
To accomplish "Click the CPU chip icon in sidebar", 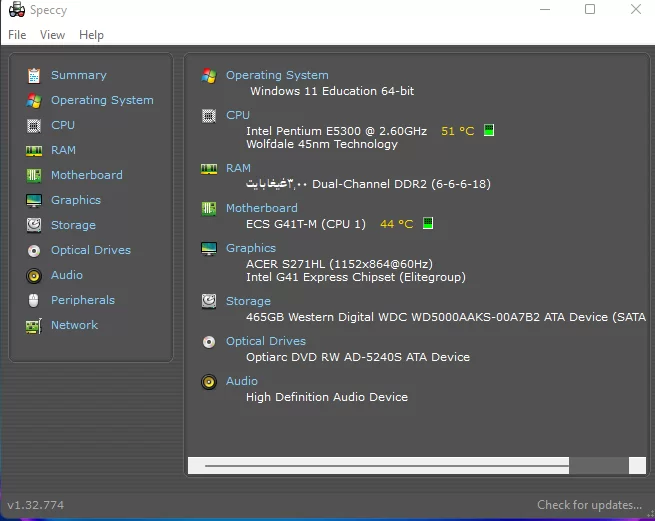I will click(34, 125).
